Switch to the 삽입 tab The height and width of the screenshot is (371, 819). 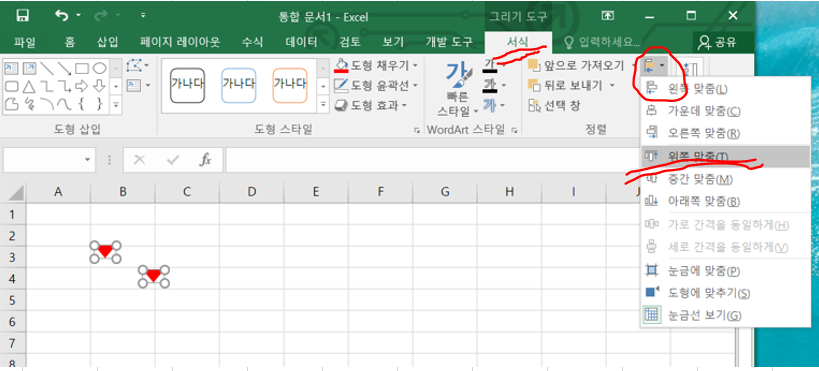tap(108, 42)
